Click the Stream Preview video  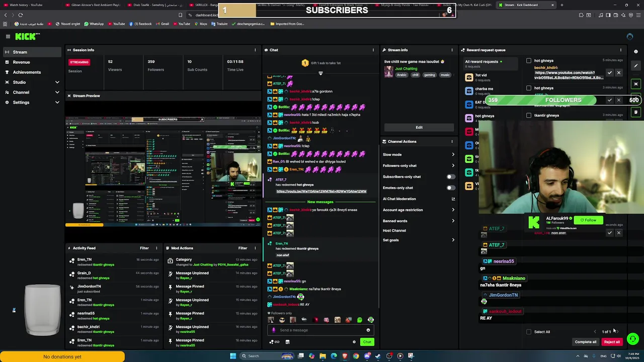(164, 171)
